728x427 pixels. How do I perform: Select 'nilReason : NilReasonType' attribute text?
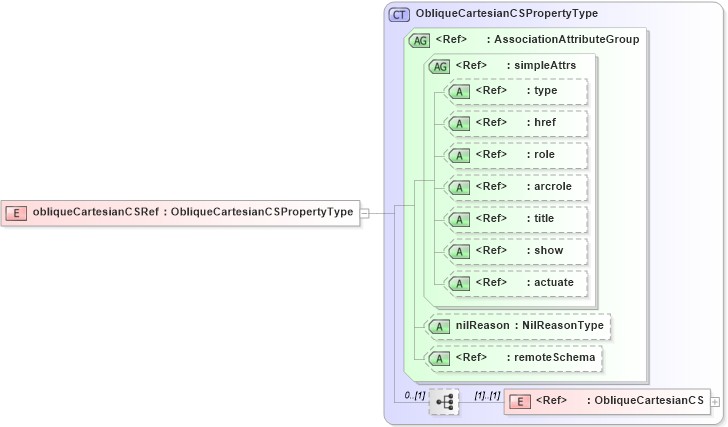click(x=529, y=325)
